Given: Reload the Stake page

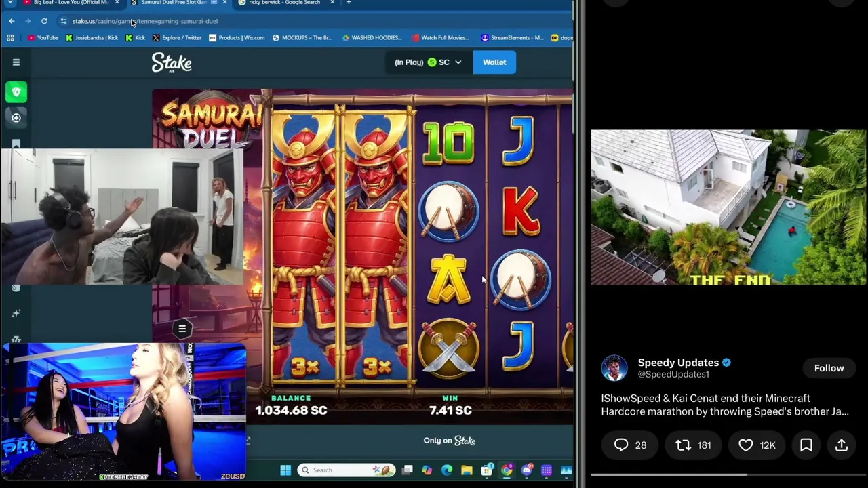Looking at the screenshot, I should tap(44, 21).
